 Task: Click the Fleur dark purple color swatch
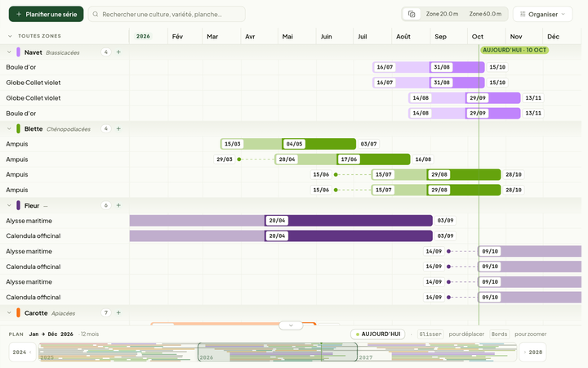[x=18, y=205]
